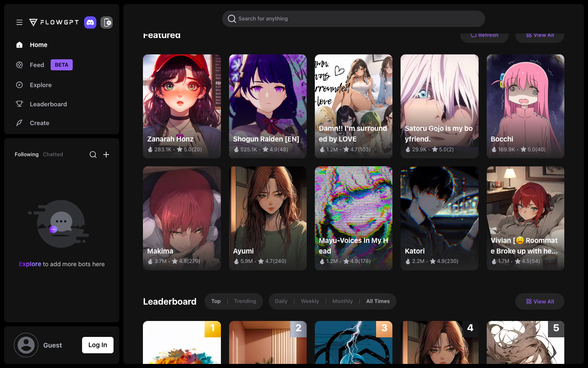Open the rank 1 leaderboard card
Screen dimensions: 588x368
click(x=182, y=343)
